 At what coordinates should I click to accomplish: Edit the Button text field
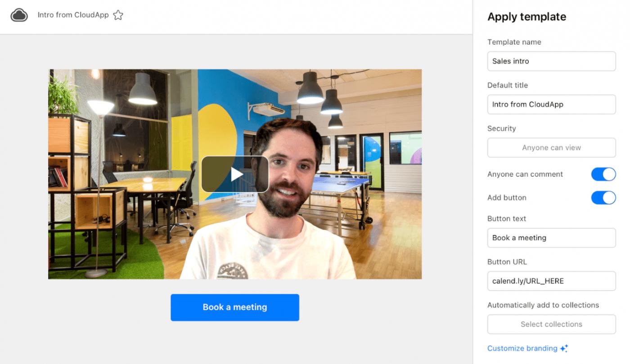pyautogui.click(x=551, y=238)
